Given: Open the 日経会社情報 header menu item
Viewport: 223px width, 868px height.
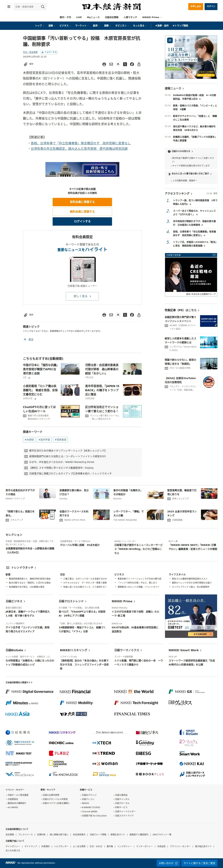Looking at the screenshot, I should 112,17.
